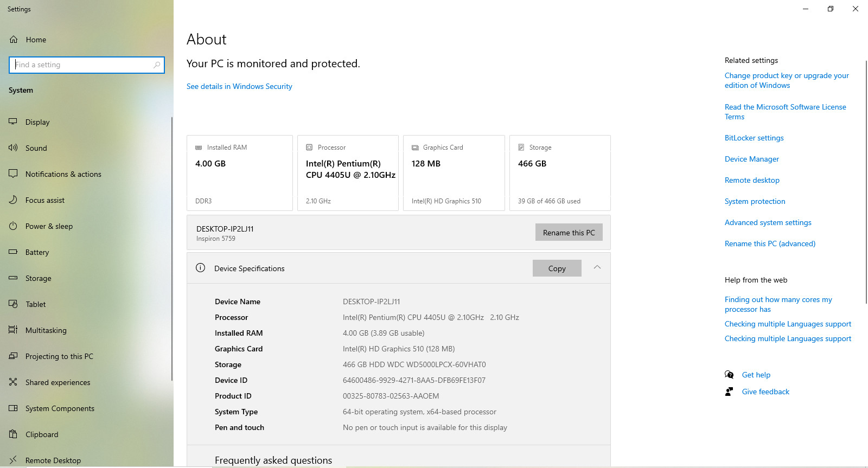Open See details in Windows Security
This screenshot has width=868, height=468.
(239, 86)
